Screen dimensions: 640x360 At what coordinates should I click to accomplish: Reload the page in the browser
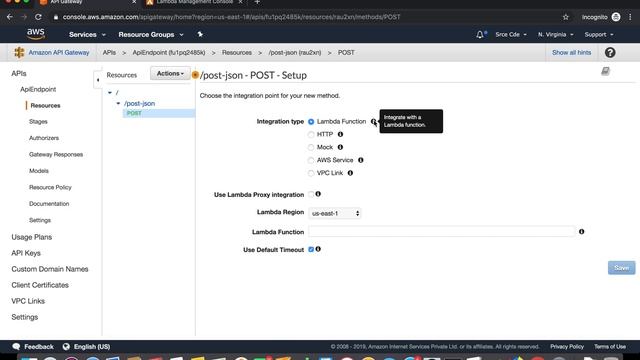[x=38, y=17]
